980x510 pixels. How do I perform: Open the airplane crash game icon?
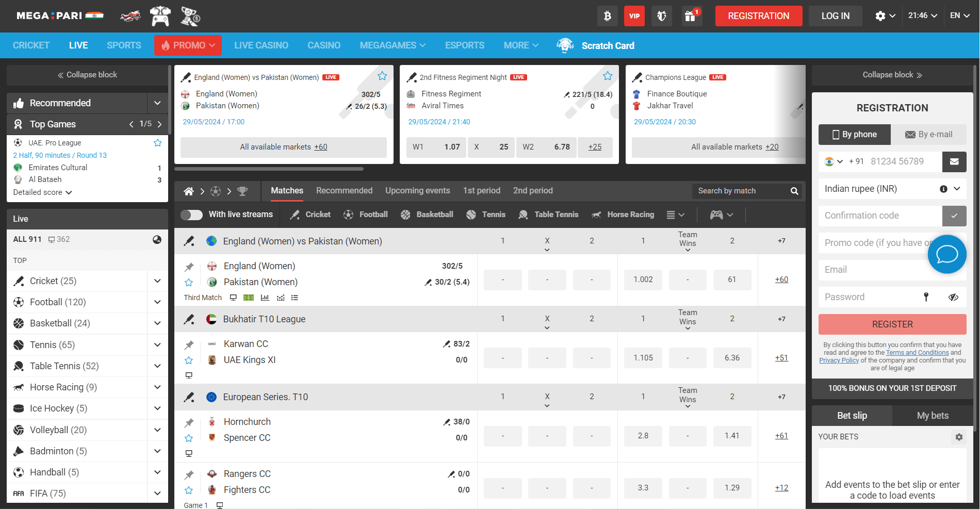(x=130, y=16)
